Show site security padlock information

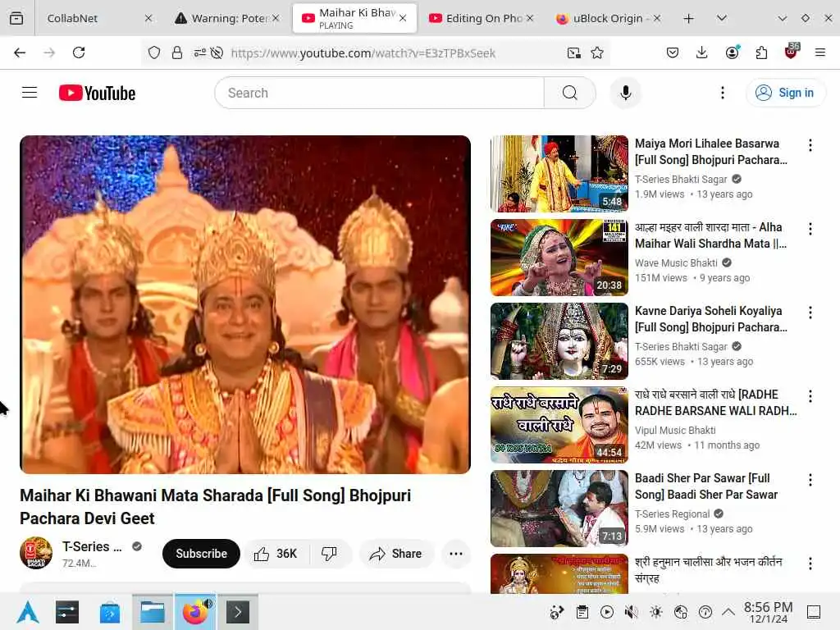coord(177,52)
